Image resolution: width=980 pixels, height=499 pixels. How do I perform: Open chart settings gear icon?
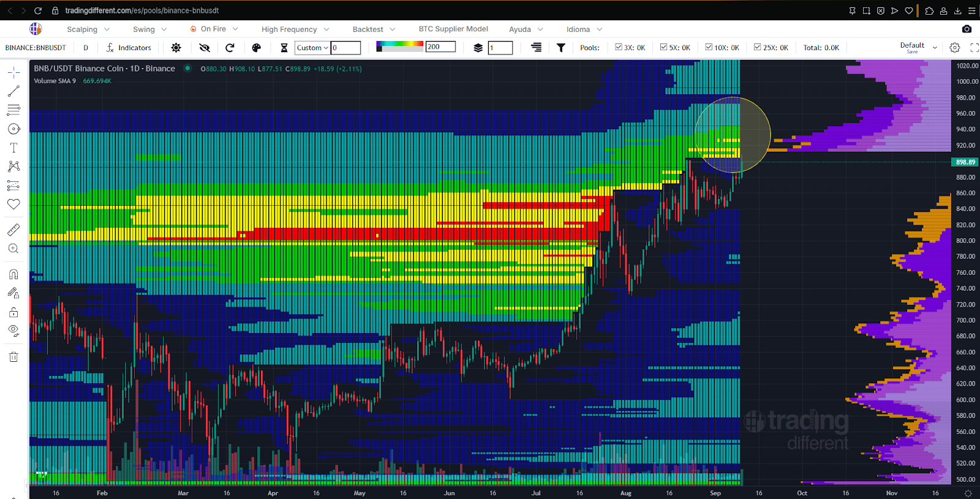pos(955,48)
